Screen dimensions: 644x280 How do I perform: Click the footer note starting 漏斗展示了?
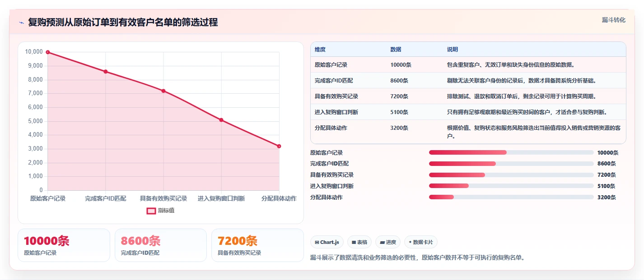417,258
